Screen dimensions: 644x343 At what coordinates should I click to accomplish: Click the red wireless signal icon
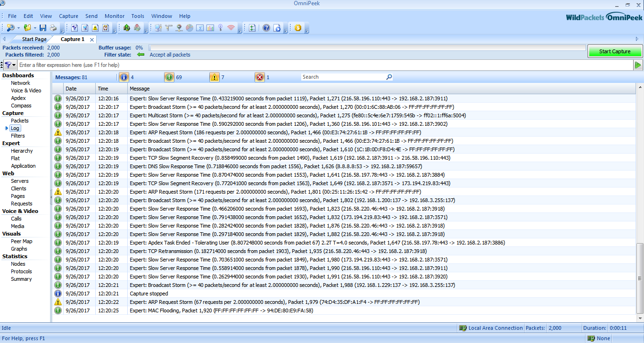[231, 28]
